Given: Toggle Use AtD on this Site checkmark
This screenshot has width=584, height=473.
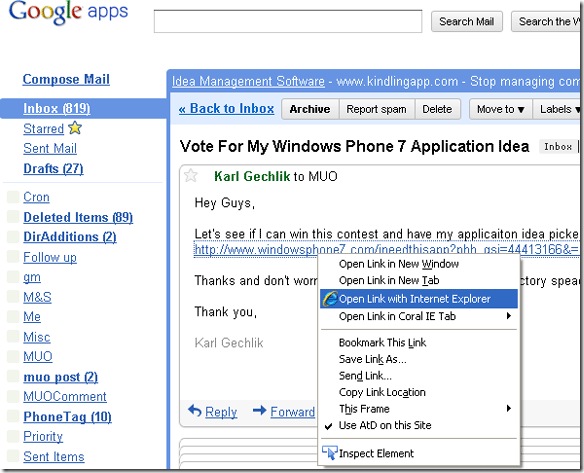Looking at the screenshot, I should pos(328,426).
